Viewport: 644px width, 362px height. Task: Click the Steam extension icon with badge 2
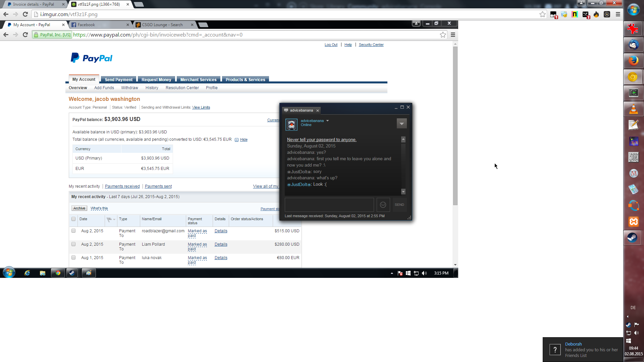(x=586, y=14)
